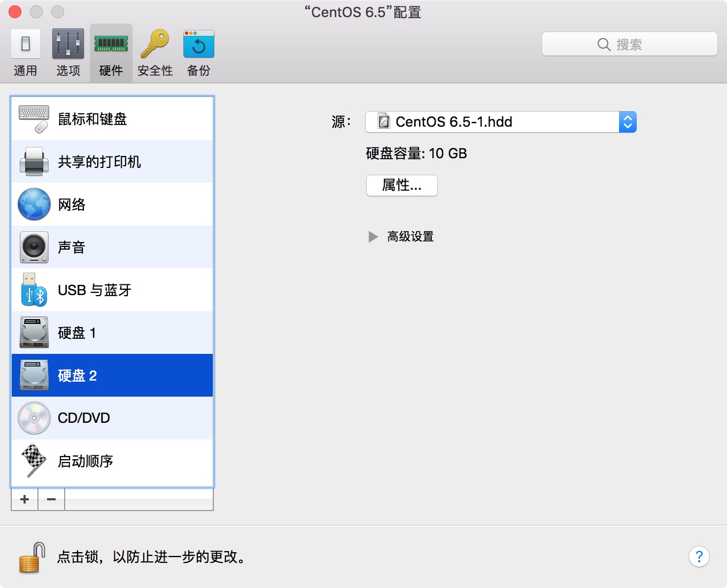727x588 pixels.
Task: Click the boot order checkered flag icon
Action: [x=34, y=461]
